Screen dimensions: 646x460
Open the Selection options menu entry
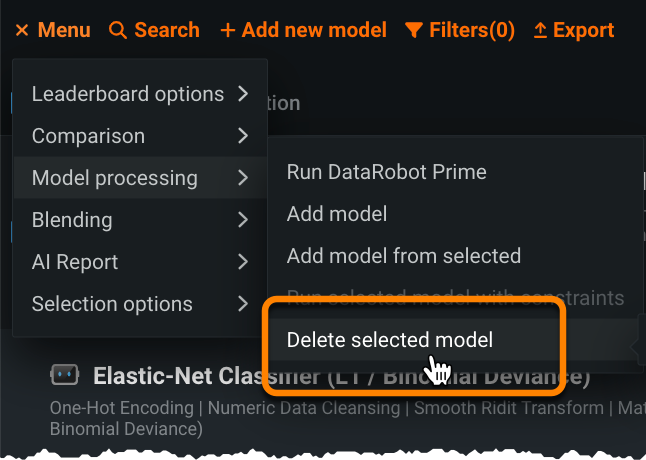(x=112, y=304)
